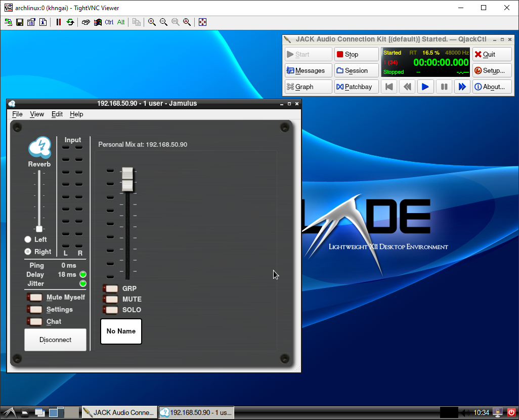Open the Messages window in QjackCtl
Viewport: 519px width, 420px height.
click(309, 70)
